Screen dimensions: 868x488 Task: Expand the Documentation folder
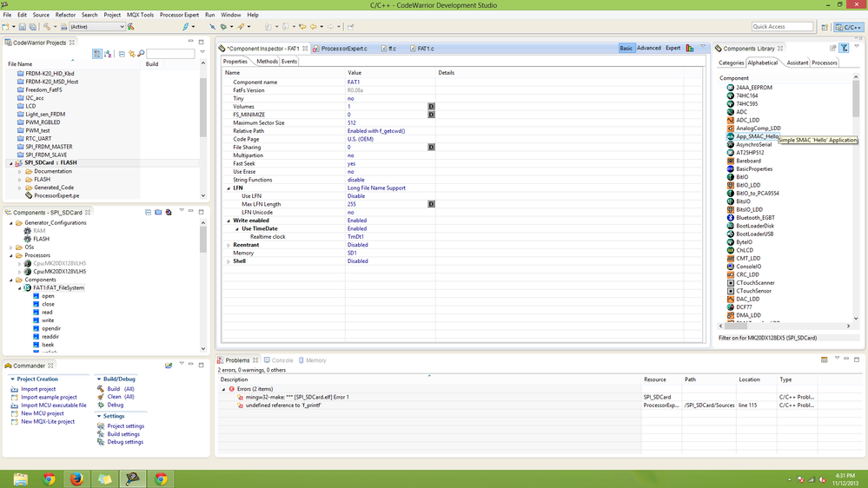pos(20,172)
